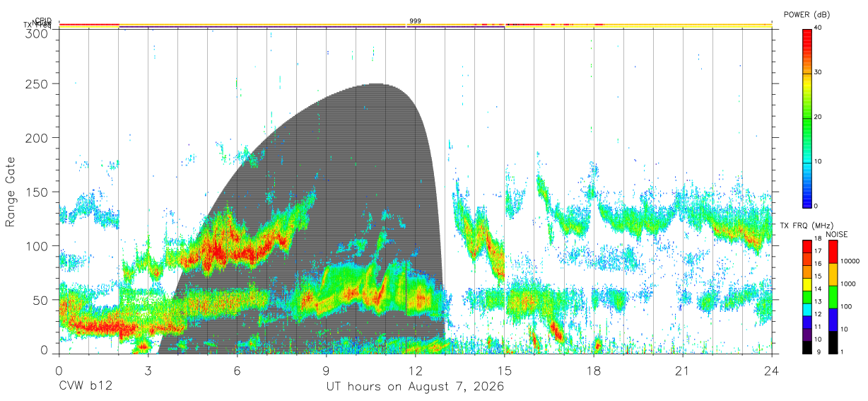Click the green segment of the TX FRQ color bar

pyautogui.click(x=807, y=297)
